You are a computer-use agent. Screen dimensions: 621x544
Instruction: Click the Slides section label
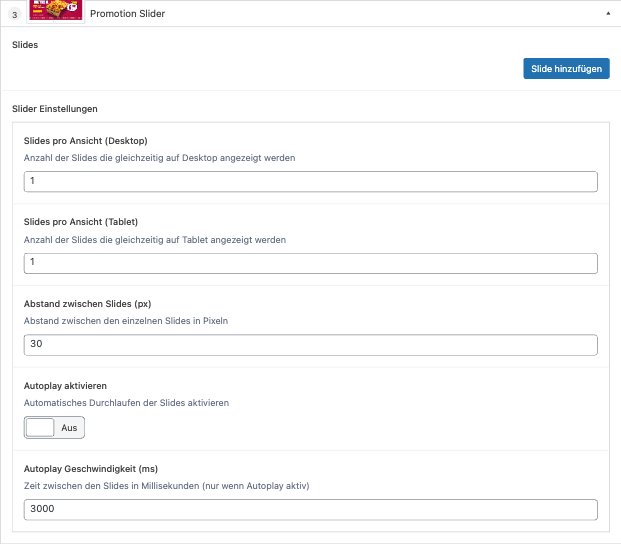[25, 45]
